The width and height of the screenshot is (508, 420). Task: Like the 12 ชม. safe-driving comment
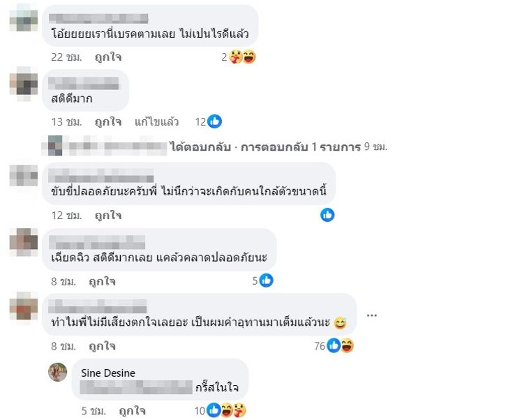[108, 216]
